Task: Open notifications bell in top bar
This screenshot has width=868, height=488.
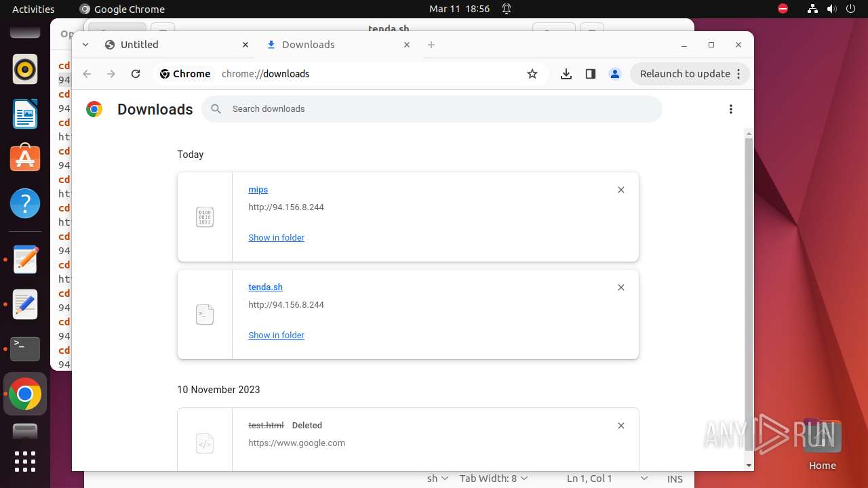Action: tap(507, 9)
